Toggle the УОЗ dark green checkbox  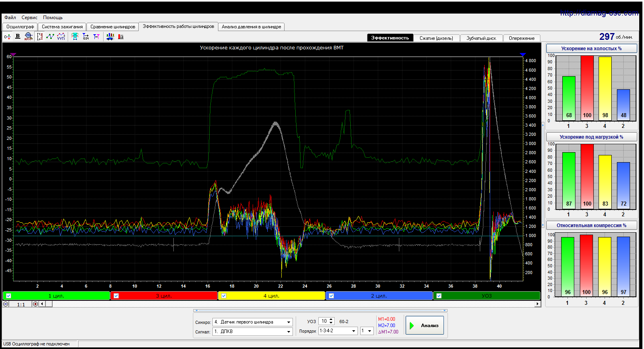point(439,296)
